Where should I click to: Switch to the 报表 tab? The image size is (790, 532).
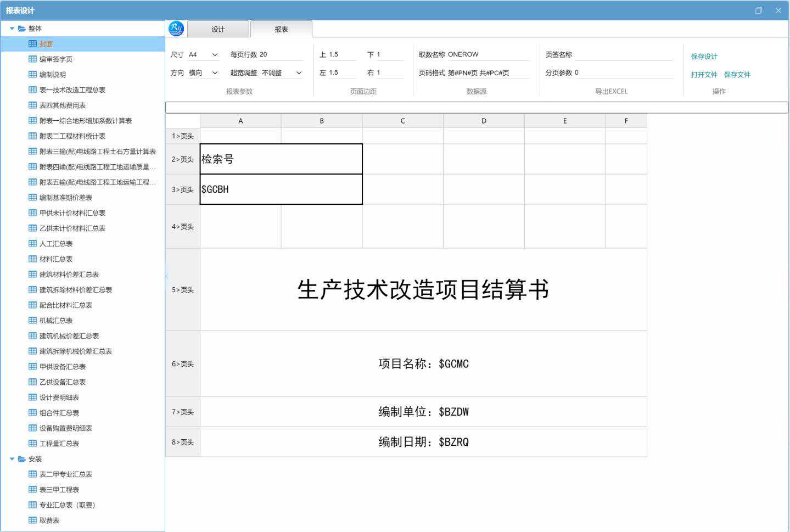[281, 30]
